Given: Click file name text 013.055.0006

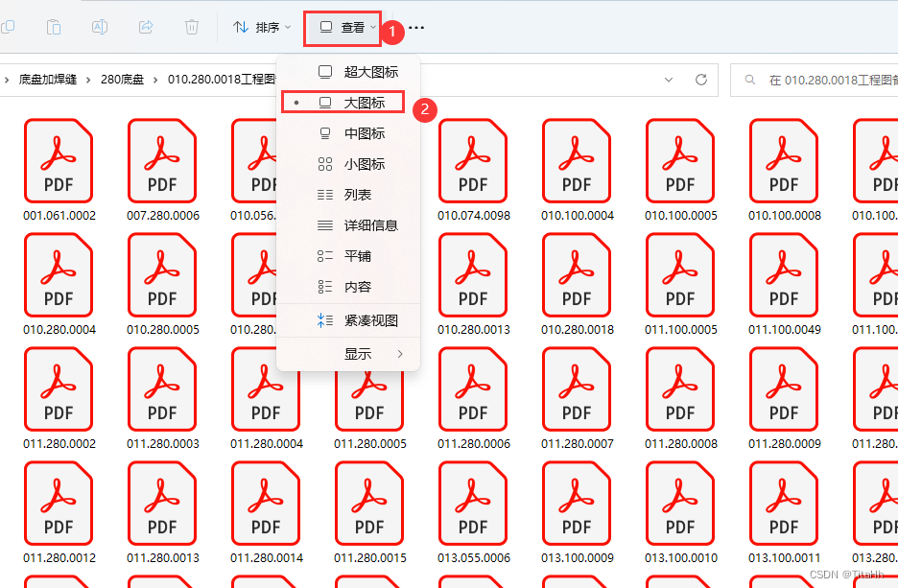Looking at the screenshot, I should pos(474,557).
